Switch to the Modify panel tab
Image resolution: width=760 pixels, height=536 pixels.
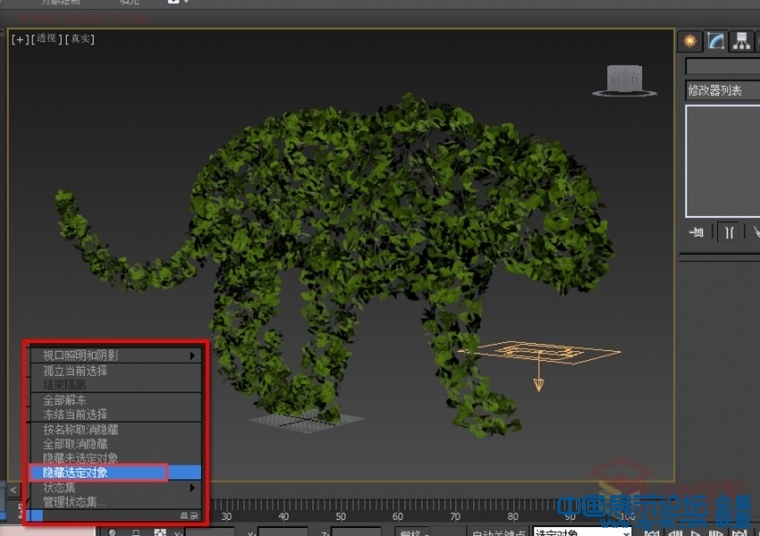(x=715, y=41)
